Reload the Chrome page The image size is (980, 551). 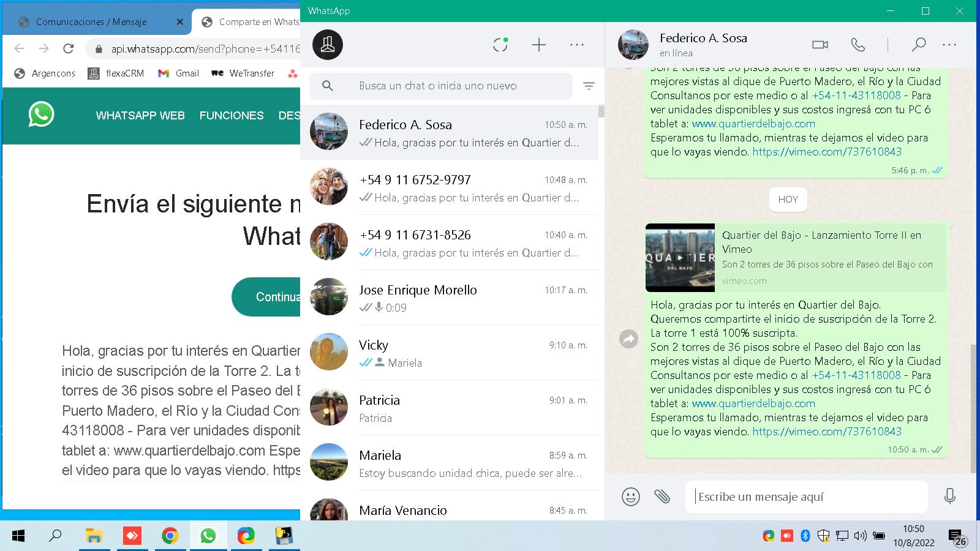69,48
